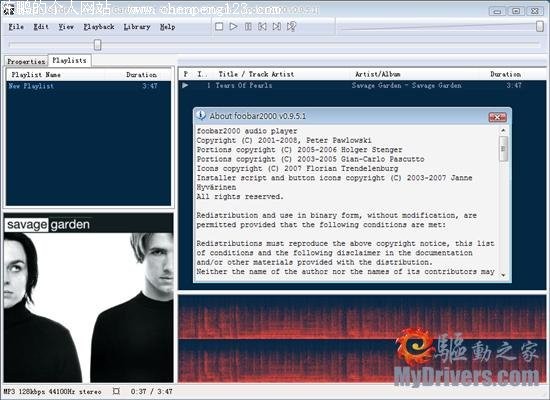
Task: Open the Library menu
Action: 137,27
